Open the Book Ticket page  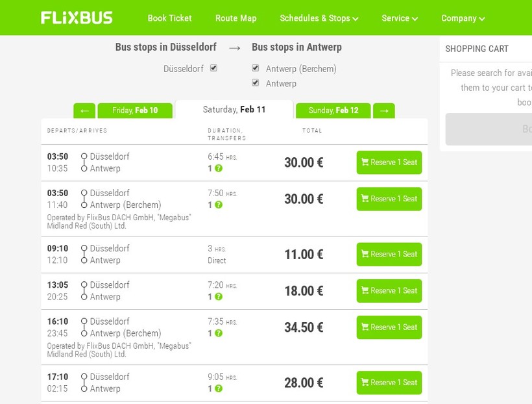point(169,18)
